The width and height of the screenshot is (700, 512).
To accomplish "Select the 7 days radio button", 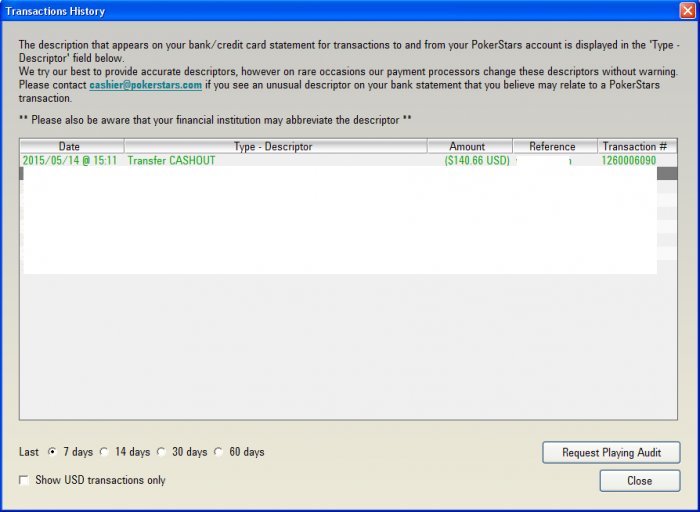I will [52, 452].
